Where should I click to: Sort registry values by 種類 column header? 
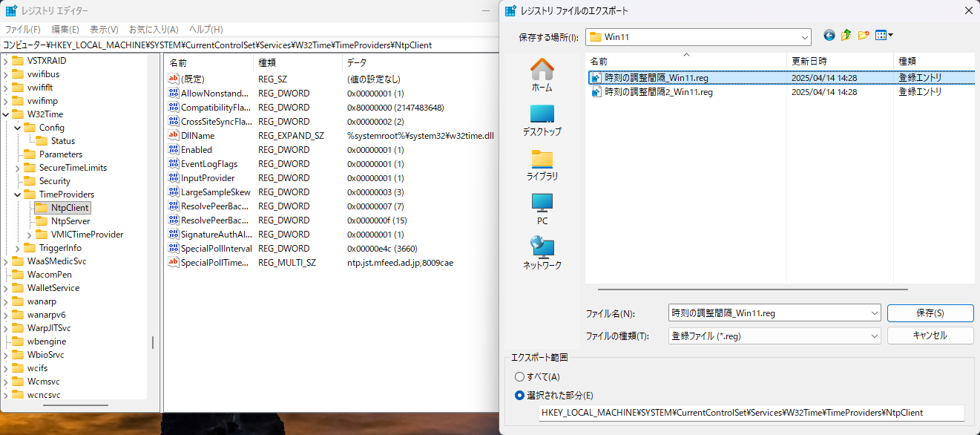tap(297, 62)
